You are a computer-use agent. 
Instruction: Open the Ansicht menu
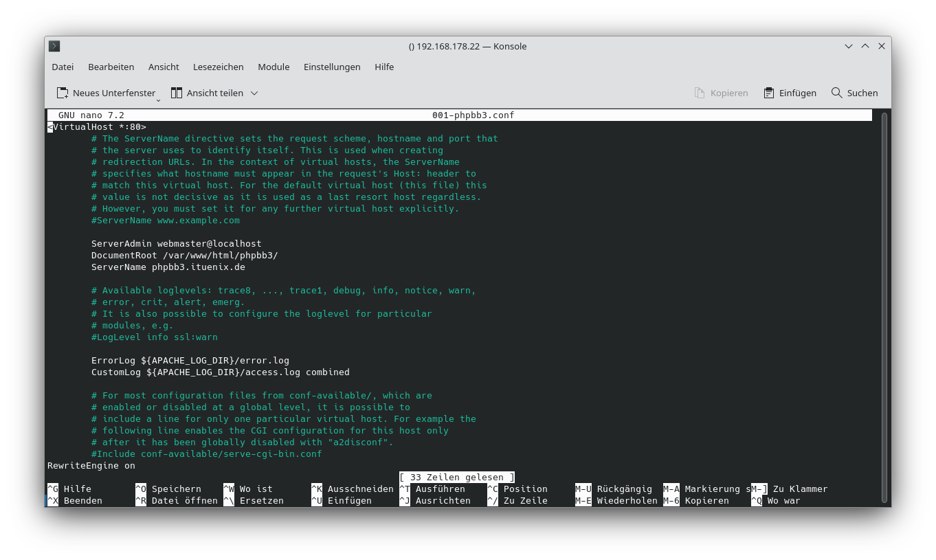164,67
